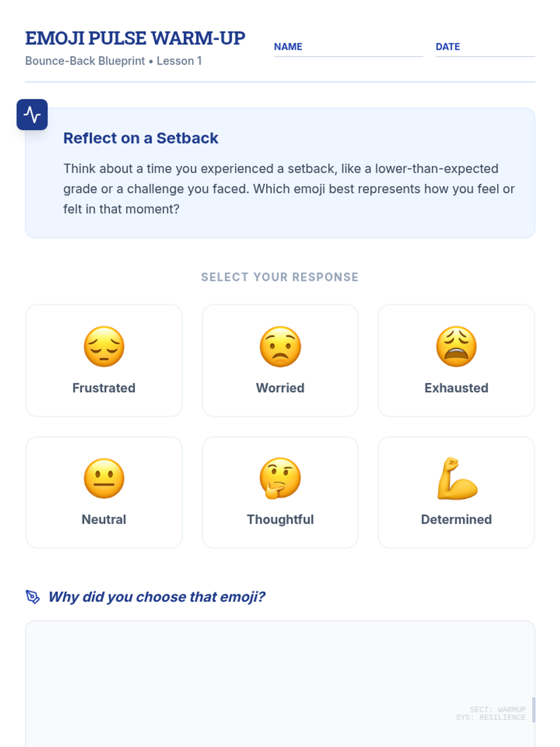
Task: Click the pulse activity icon badge
Action: coord(32,114)
